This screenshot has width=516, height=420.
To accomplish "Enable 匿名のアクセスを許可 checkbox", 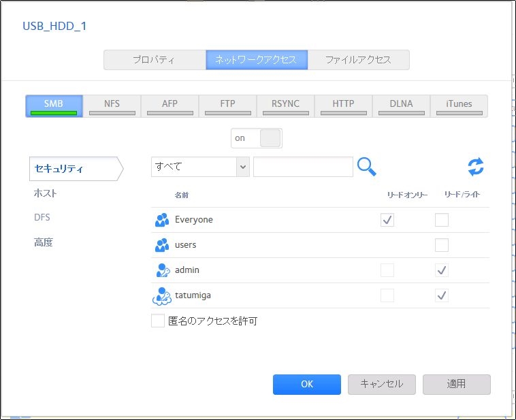I will 158,321.
